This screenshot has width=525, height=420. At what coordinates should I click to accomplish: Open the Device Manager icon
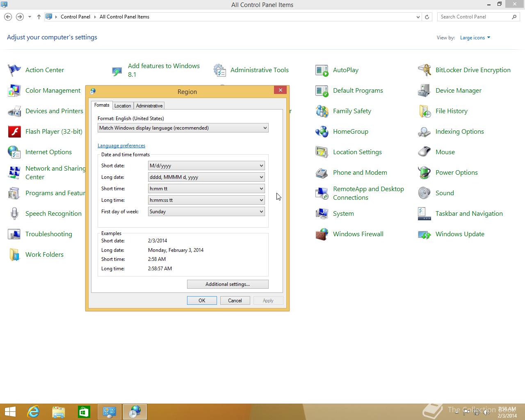pos(425,91)
